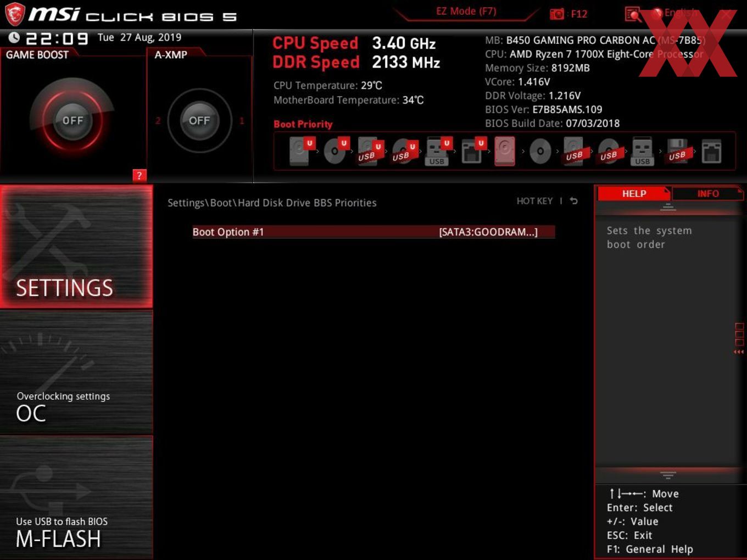Image resolution: width=747 pixels, height=560 pixels.
Task: Select the Boot Option #1 row label
Action: (x=228, y=232)
